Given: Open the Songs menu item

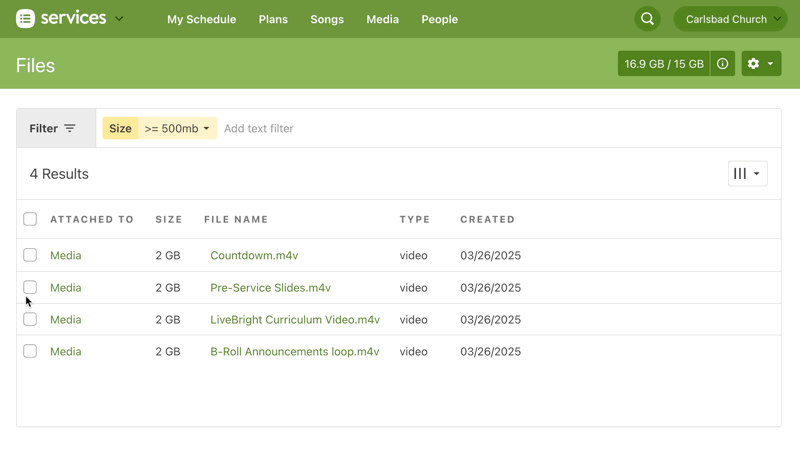Looking at the screenshot, I should pyautogui.click(x=327, y=19).
